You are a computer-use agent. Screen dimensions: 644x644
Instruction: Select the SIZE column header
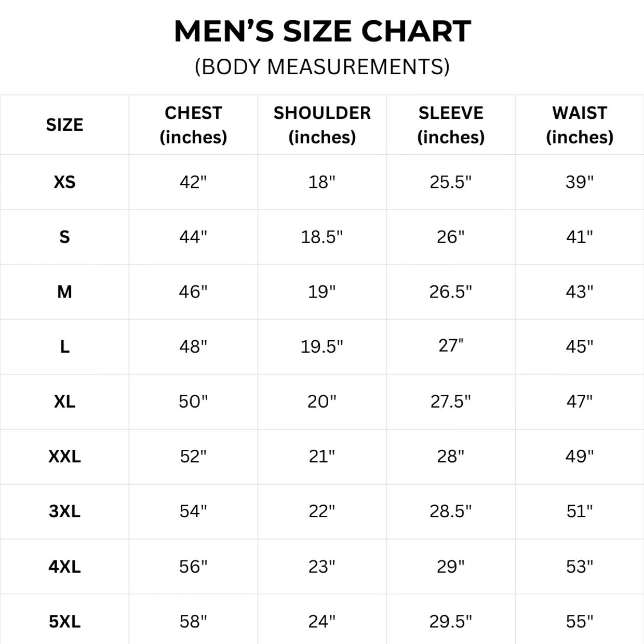pyautogui.click(x=64, y=125)
